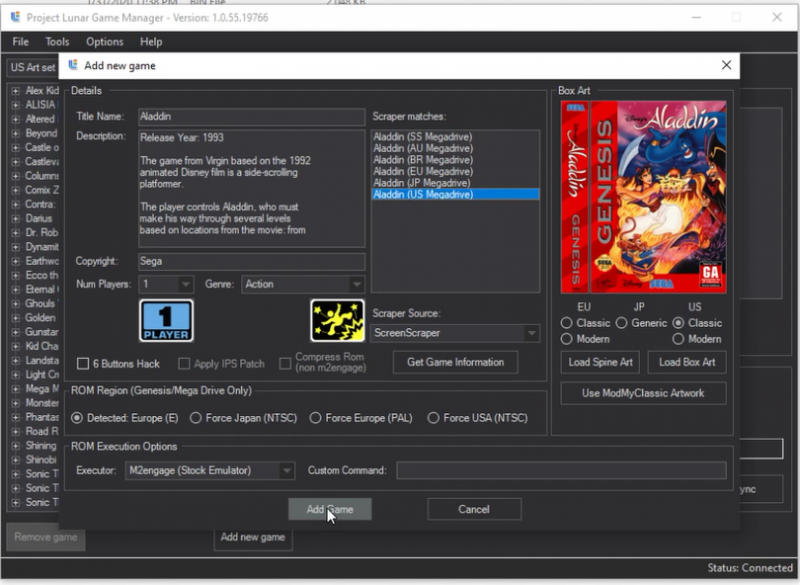The image size is (800, 585).
Task: Select Detected: Europe (E) radio button
Action: tap(77, 418)
